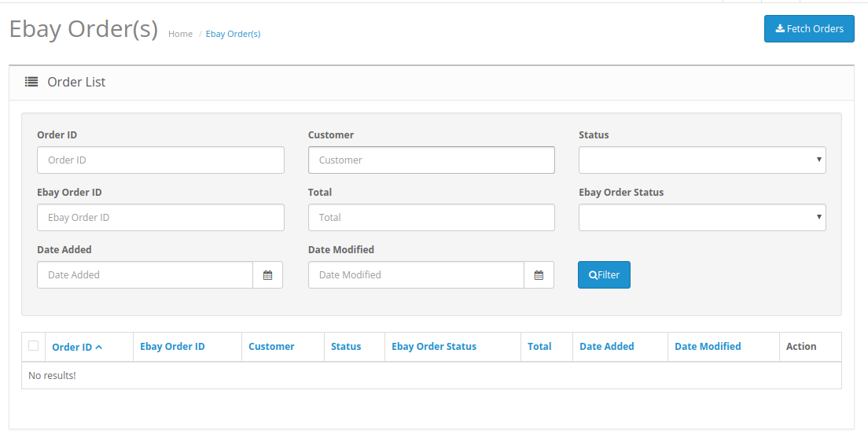Expand the Status dropdown
The width and height of the screenshot is (868, 438).
pyautogui.click(x=701, y=160)
